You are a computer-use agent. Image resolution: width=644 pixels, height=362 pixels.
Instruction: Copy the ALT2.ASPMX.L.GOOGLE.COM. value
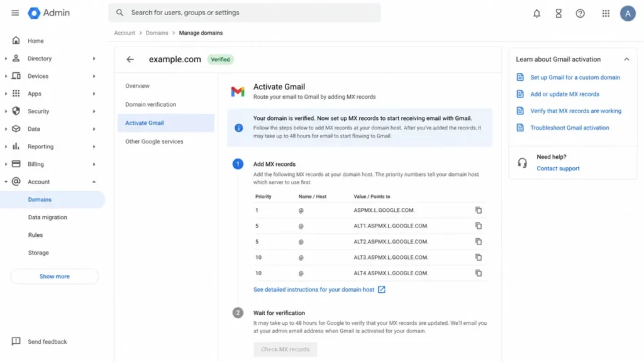point(479,242)
